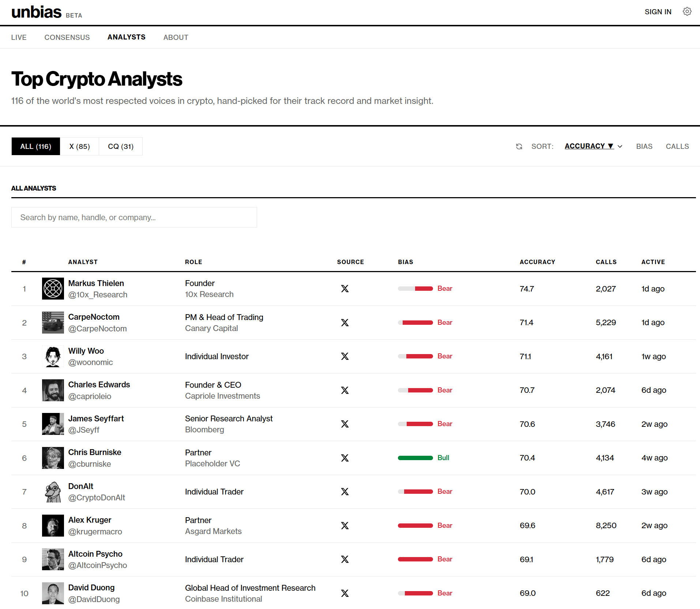Click the ACCURACY column header
Viewport: 700px width, 609px height.
(x=538, y=262)
